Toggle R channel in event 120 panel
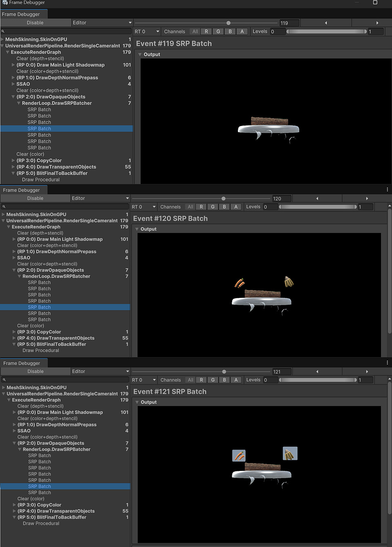The image size is (392, 547). point(201,207)
